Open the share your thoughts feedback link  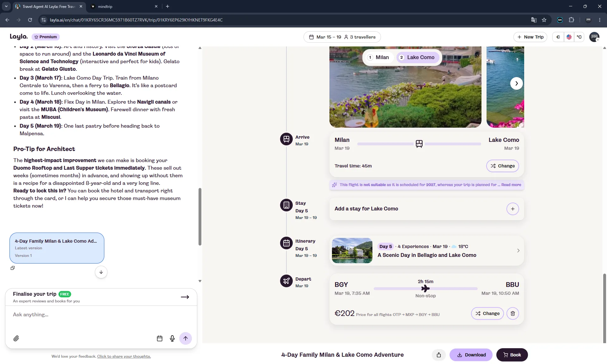tap(124, 356)
